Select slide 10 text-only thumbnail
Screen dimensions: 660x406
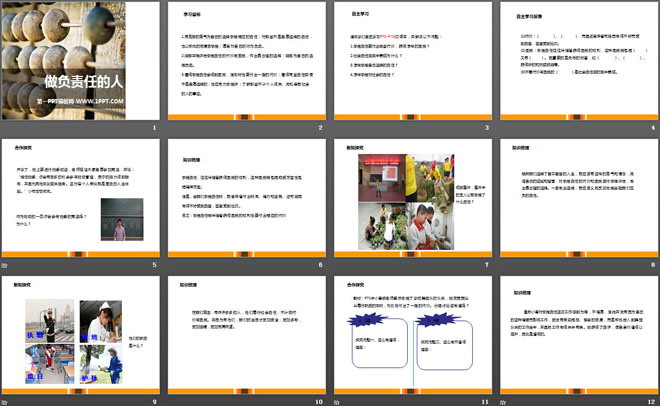pyautogui.click(x=247, y=335)
